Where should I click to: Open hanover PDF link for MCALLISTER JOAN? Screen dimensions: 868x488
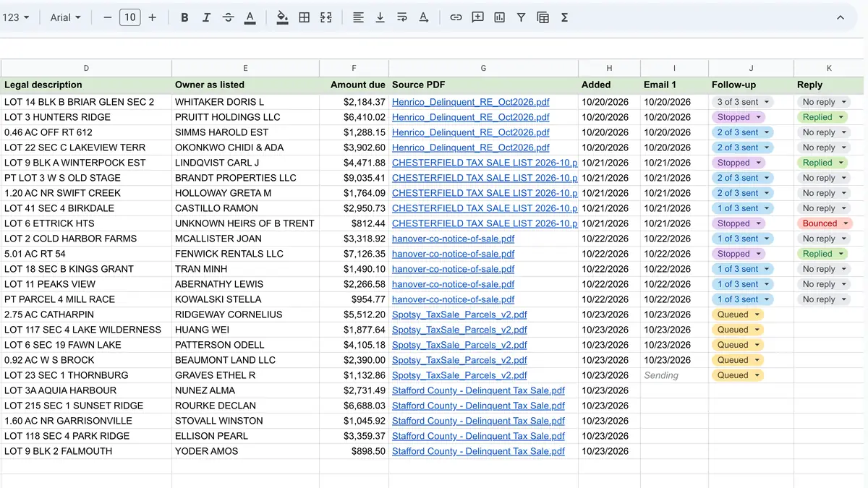click(x=453, y=239)
